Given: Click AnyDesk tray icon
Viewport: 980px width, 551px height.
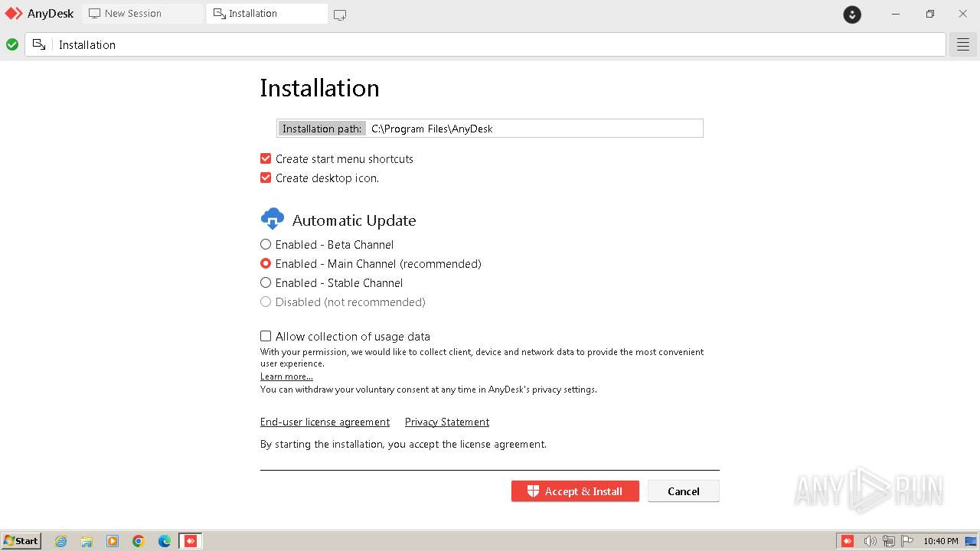Looking at the screenshot, I should point(848,541).
